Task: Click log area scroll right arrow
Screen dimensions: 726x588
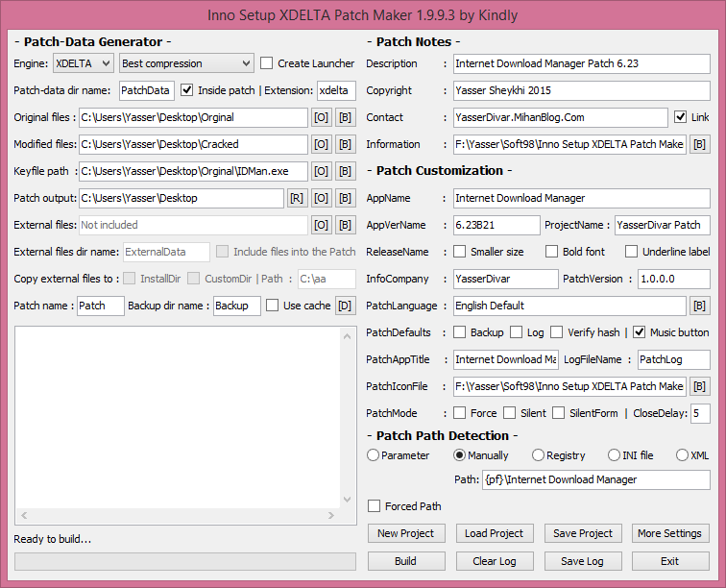Action: [331, 515]
